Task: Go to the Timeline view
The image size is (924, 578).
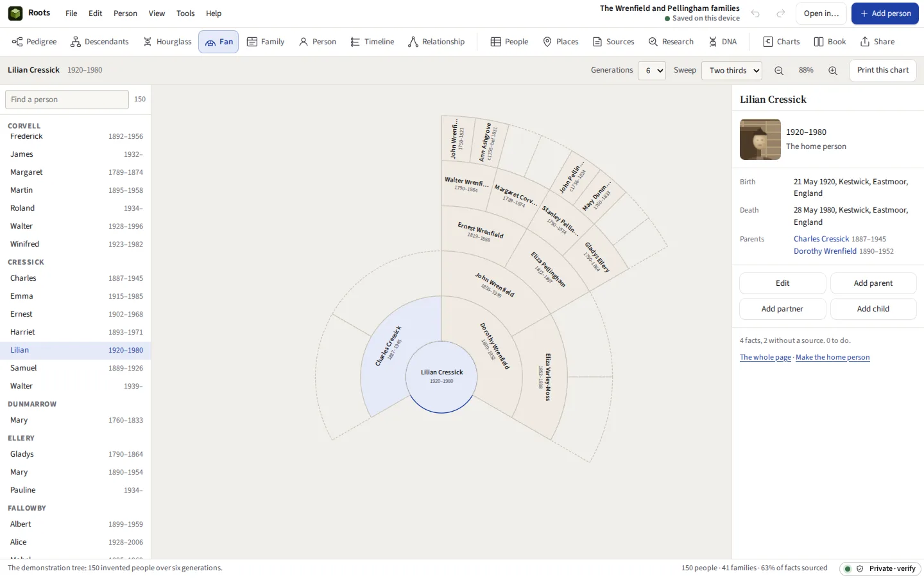Action: pyautogui.click(x=372, y=42)
